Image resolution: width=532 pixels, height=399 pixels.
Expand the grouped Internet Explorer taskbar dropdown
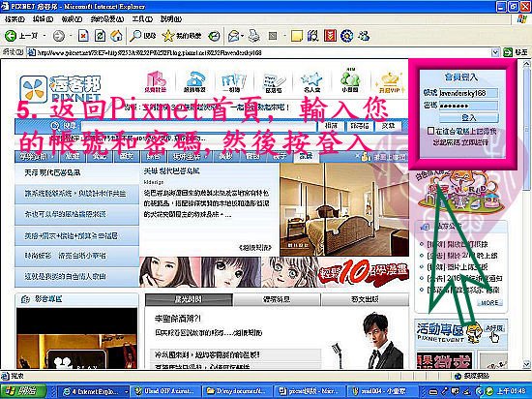(x=126, y=391)
